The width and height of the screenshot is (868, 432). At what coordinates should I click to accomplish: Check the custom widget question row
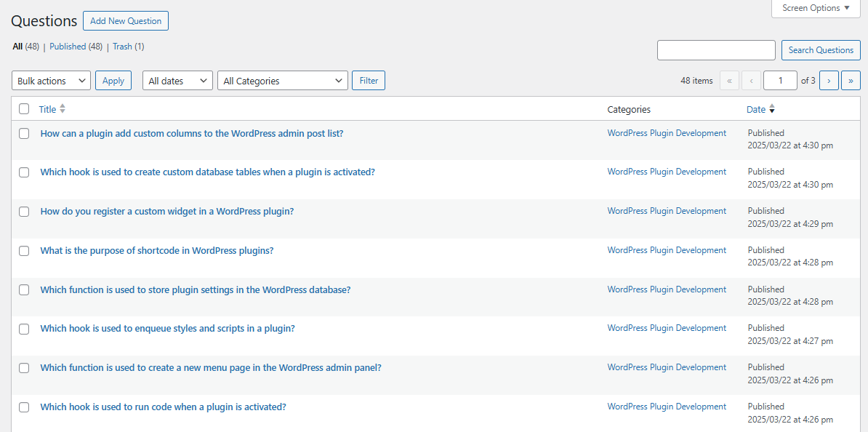24,212
